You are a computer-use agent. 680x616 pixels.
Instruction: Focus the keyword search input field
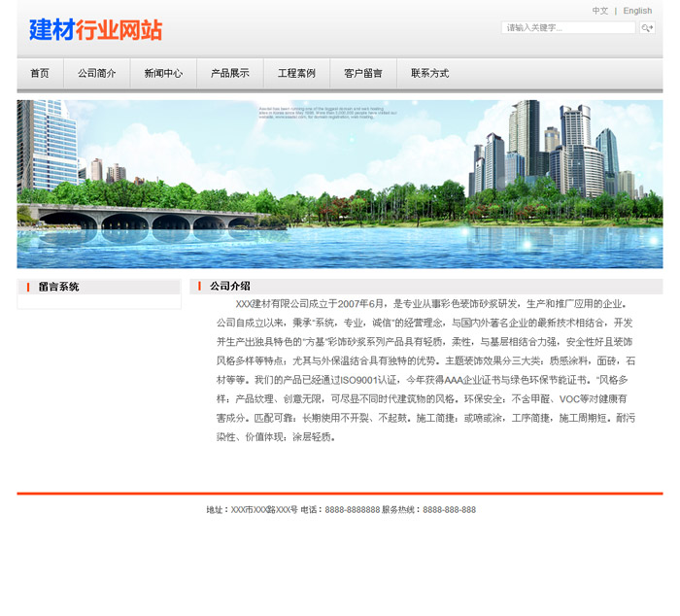click(x=569, y=28)
